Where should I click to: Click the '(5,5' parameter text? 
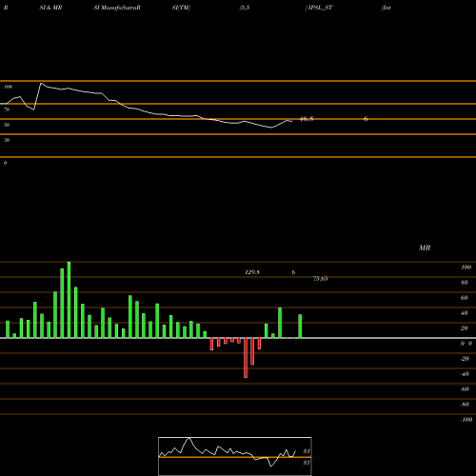click(x=245, y=8)
